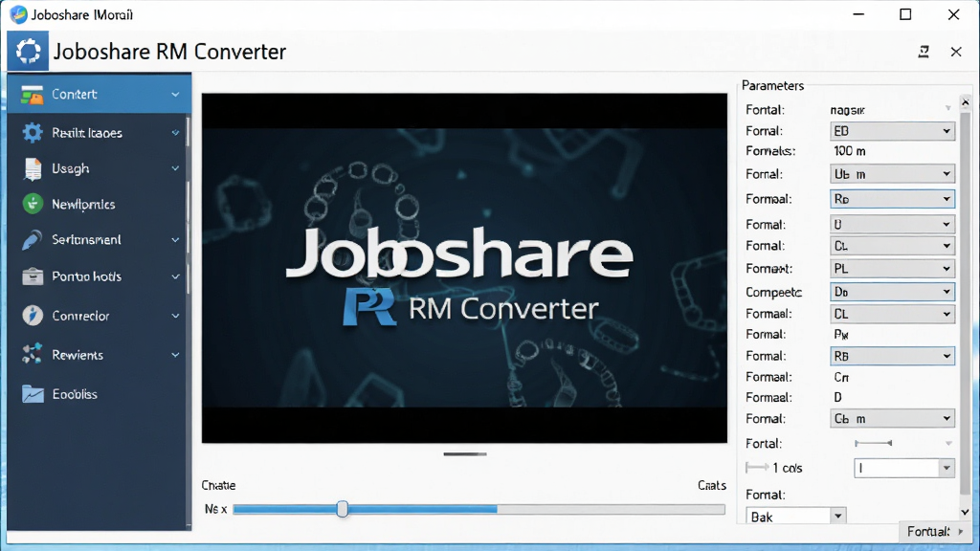The height and width of the screenshot is (551, 980).
Task: Click the Ponuo hotls briefcase icon
Action: [x=33, y=276]
